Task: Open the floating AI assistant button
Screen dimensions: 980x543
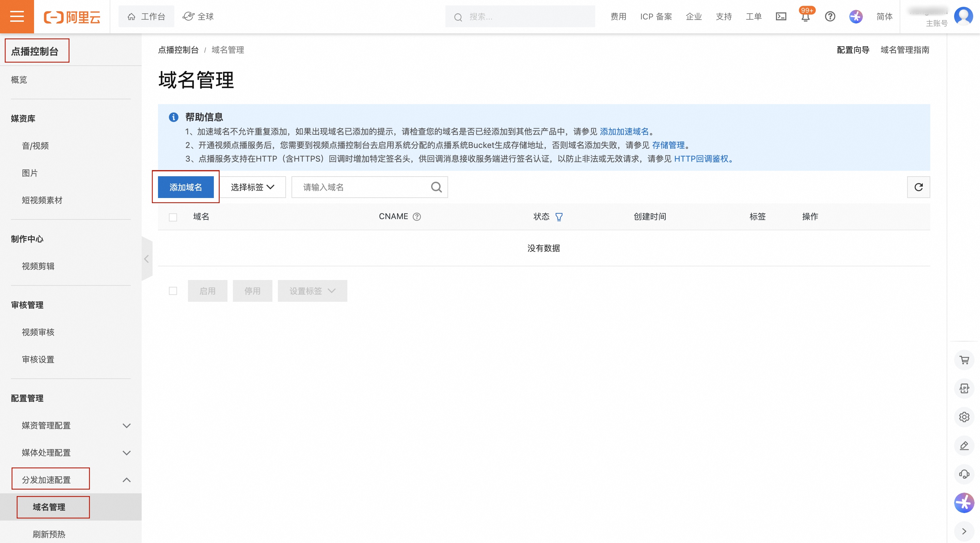Action: (x=964, y=502)
